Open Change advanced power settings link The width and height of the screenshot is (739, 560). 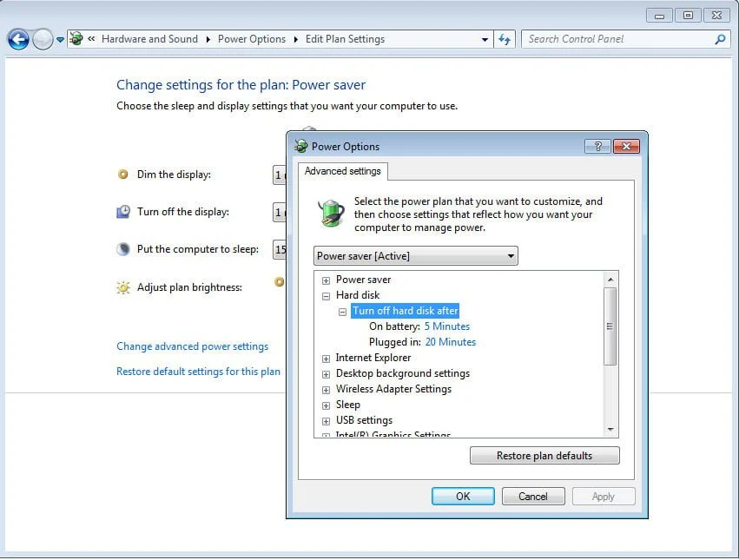pos(192,346)
